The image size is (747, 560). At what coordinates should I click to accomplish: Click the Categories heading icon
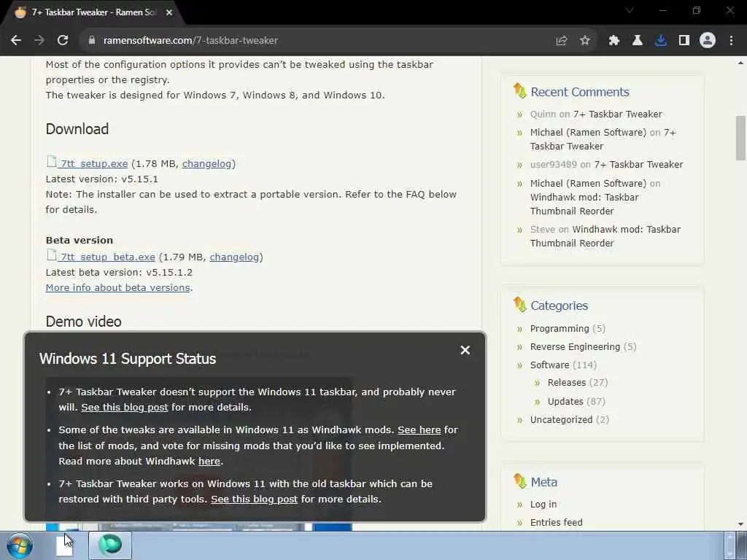(519, 304)
